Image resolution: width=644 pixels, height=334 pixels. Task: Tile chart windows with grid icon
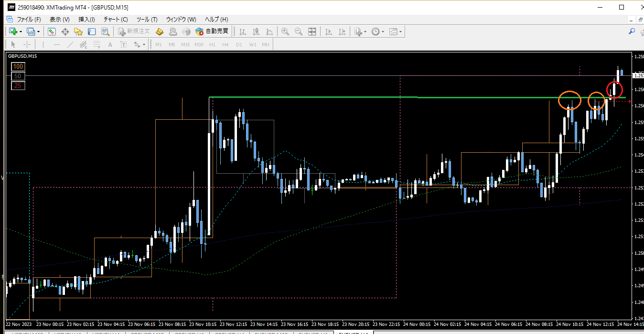pos(312,31)
